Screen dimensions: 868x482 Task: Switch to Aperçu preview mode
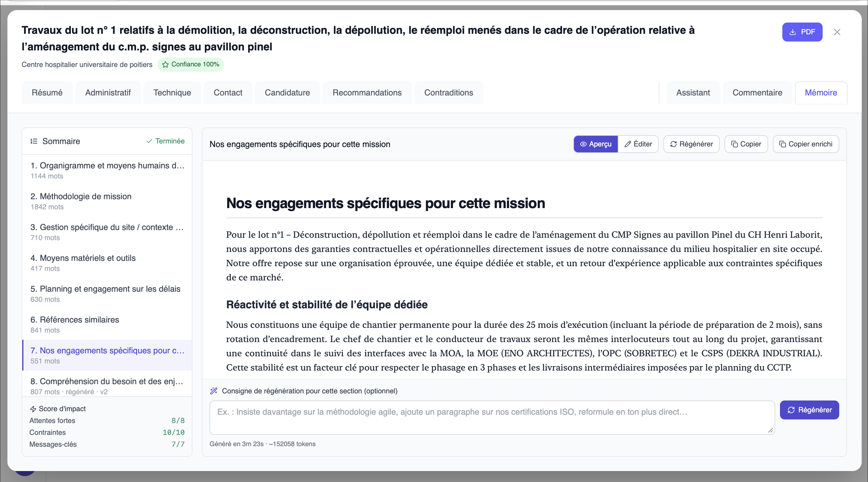(596, 144)
